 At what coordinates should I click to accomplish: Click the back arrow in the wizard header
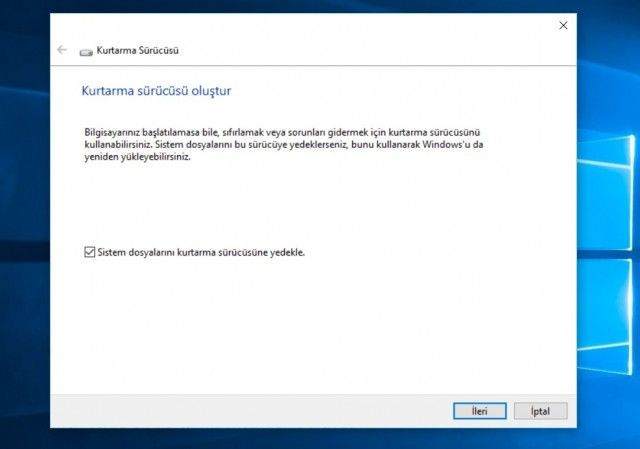62,49
